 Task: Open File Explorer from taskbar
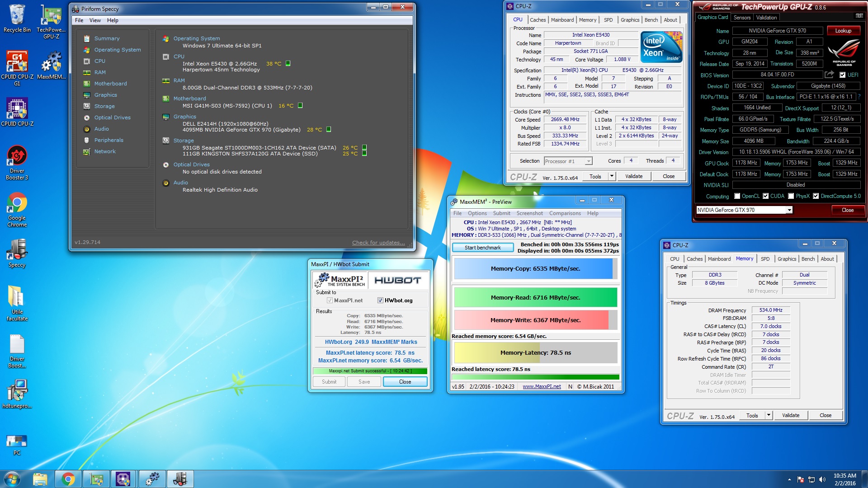click(40, 479)
